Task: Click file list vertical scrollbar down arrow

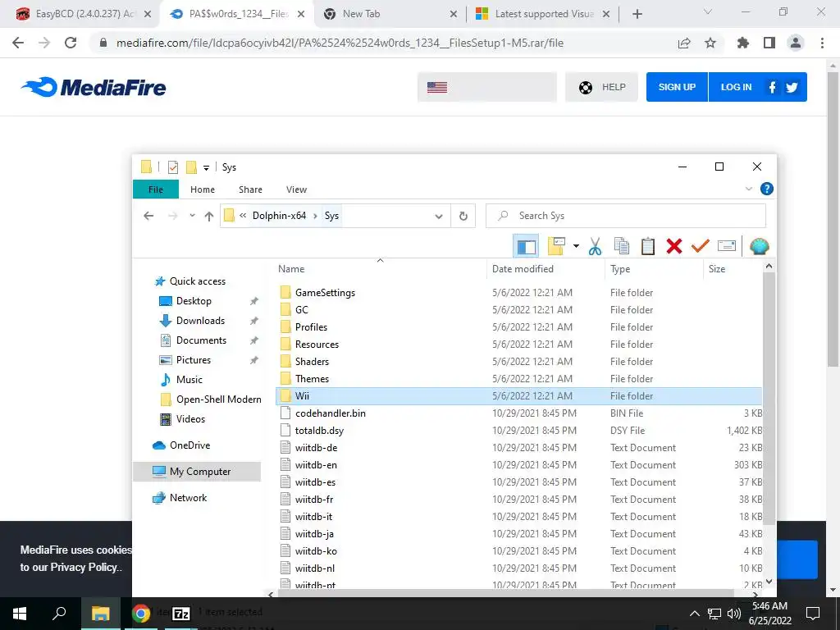Action: coord(769,582)
